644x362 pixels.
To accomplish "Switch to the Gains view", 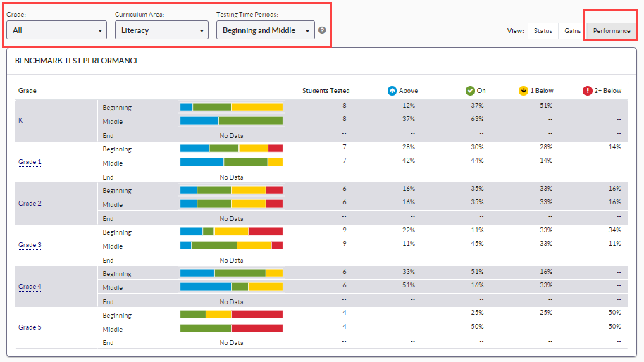I will pyautogui.click(x=572, y=31).
